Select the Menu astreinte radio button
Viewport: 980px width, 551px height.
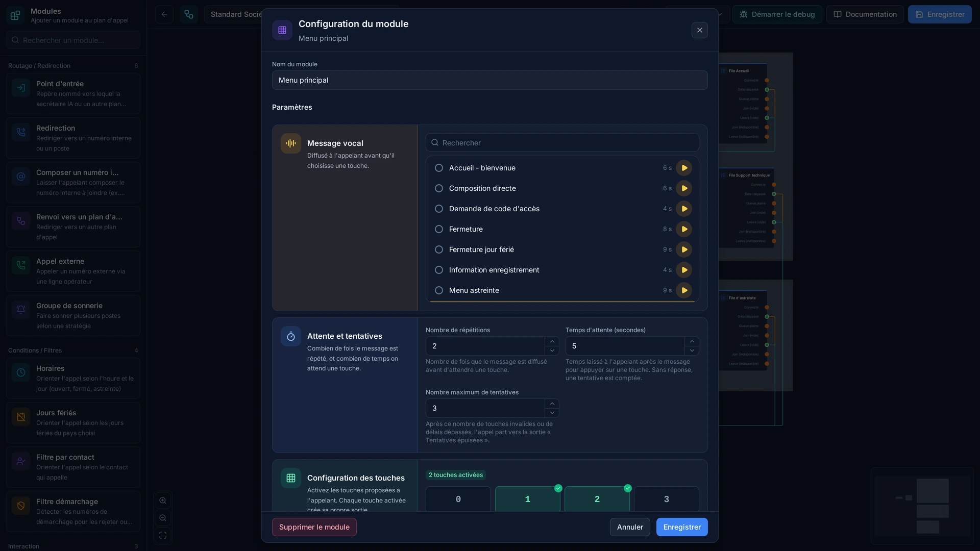tap(439, 290)
